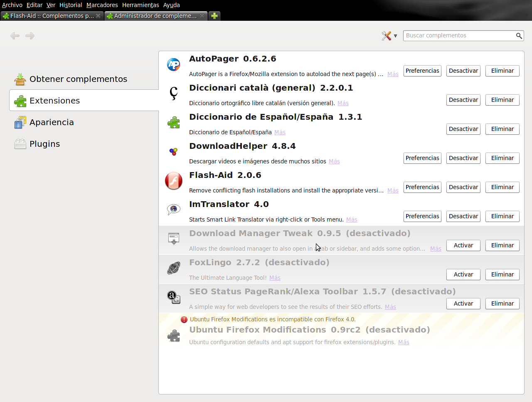
Task: Click the SEO Status PageRank/Alexa icon
Action: 174,297
